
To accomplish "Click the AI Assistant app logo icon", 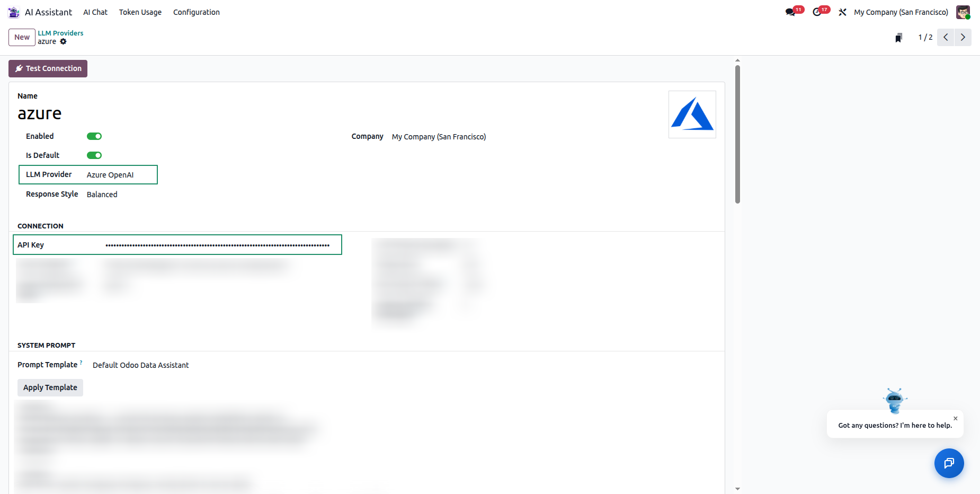I will 14,12.
